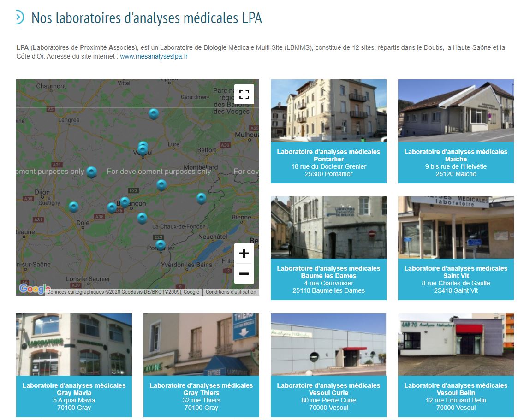This screenshot has height=420, width=518.
Task: Click the Gray Mavia laboratory title
Action: (x=74, y=389)
